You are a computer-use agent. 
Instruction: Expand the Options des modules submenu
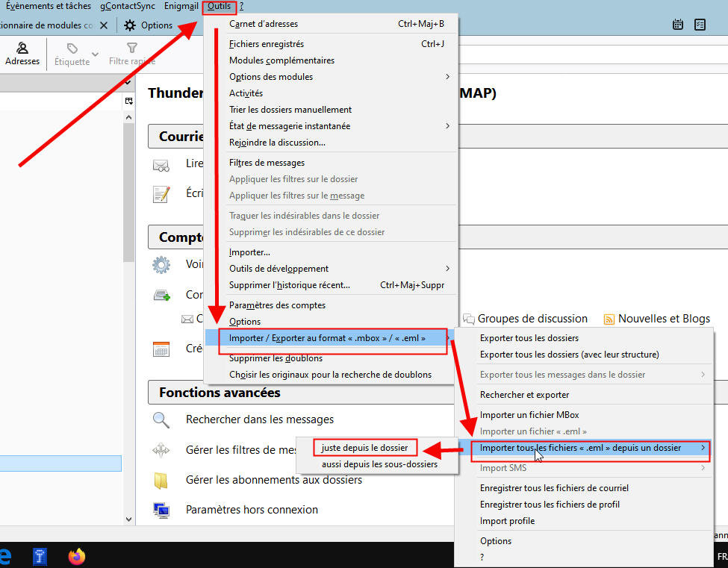click(x=447, y=77)
